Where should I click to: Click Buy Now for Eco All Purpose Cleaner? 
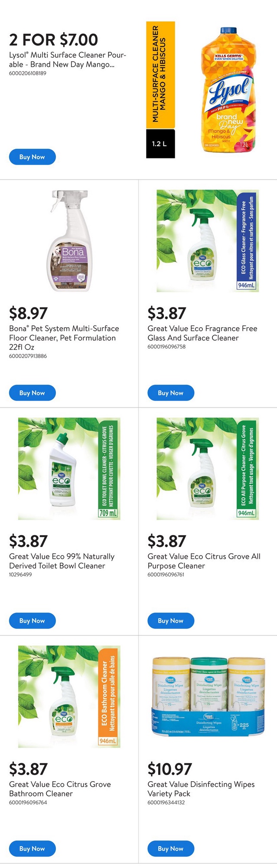(171, 621)
